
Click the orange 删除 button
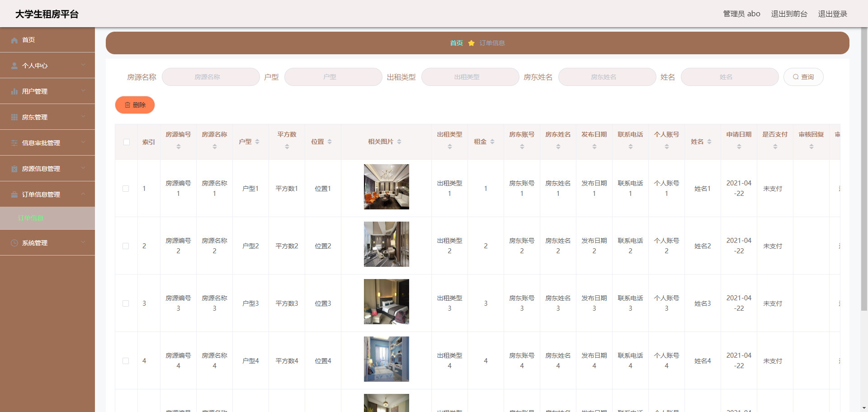135,105
